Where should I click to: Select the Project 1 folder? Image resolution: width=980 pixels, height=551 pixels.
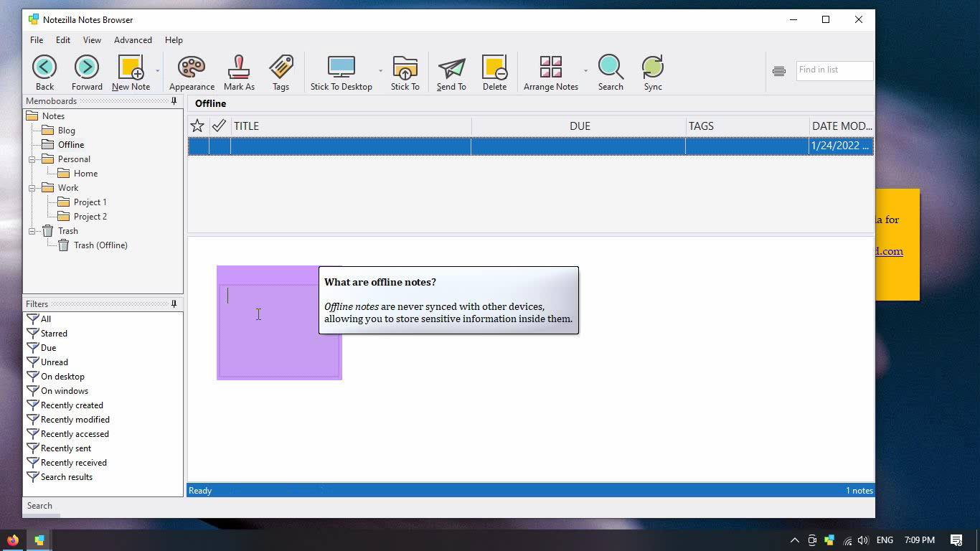point(90,202)
